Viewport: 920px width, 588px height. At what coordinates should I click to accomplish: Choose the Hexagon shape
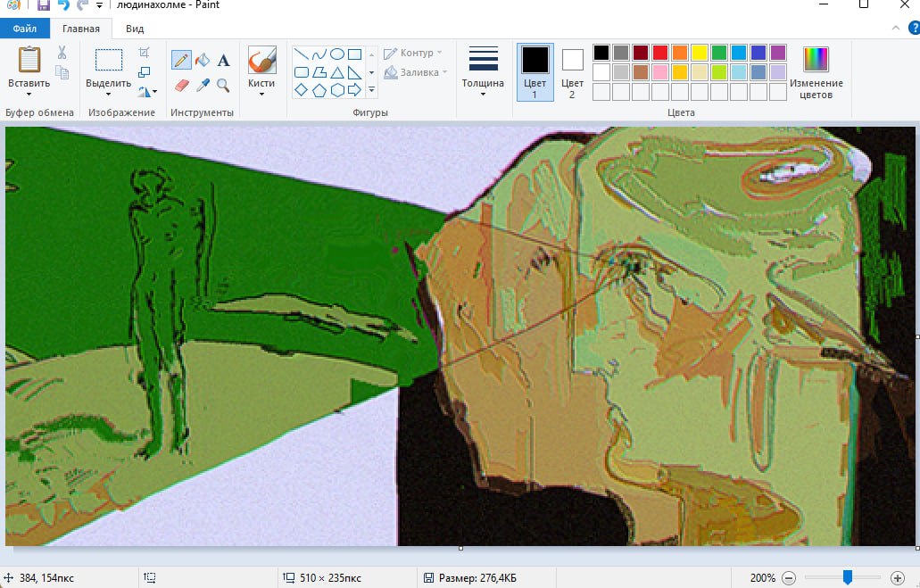(x=336, y=90)
